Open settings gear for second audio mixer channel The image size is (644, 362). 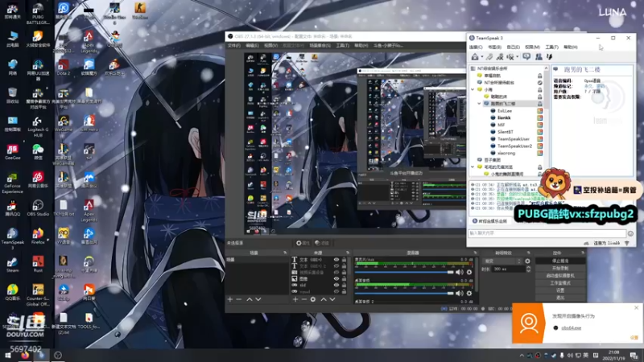tap(469, 293)
